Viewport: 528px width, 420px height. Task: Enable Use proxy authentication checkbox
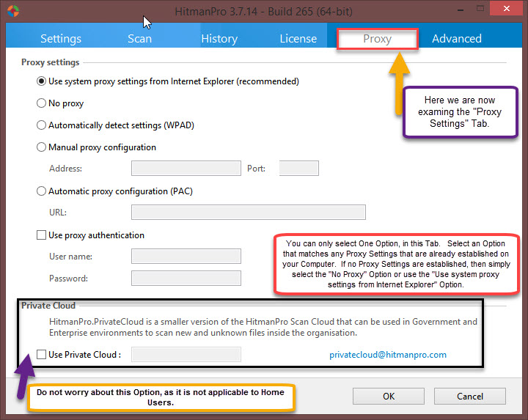[41, 235]
